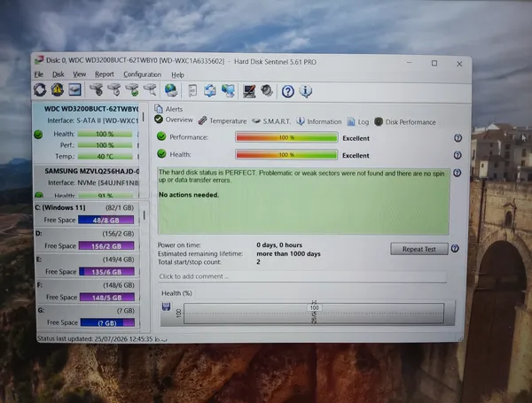Image resolution: width=532 pixels, height=403 pixels.
Task: Click the info bubble about toolbar icon
Action: pos(306,91)
